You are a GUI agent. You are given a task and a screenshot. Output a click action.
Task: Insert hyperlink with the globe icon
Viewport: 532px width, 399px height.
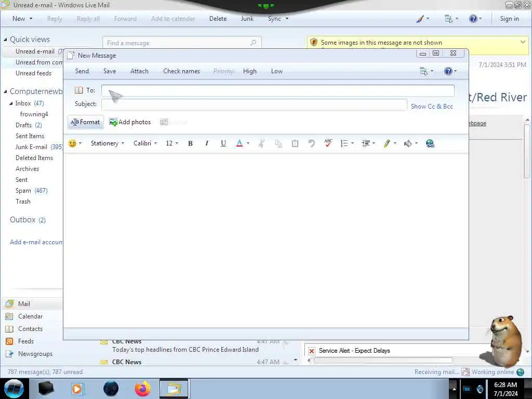(x=430, y=143)
